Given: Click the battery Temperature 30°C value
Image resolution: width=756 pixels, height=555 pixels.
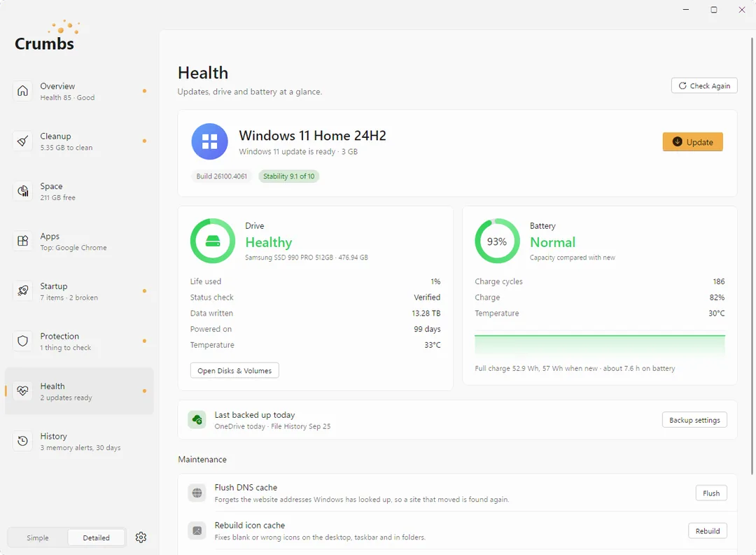Looking at the screenshot, I should coord(717,313).
